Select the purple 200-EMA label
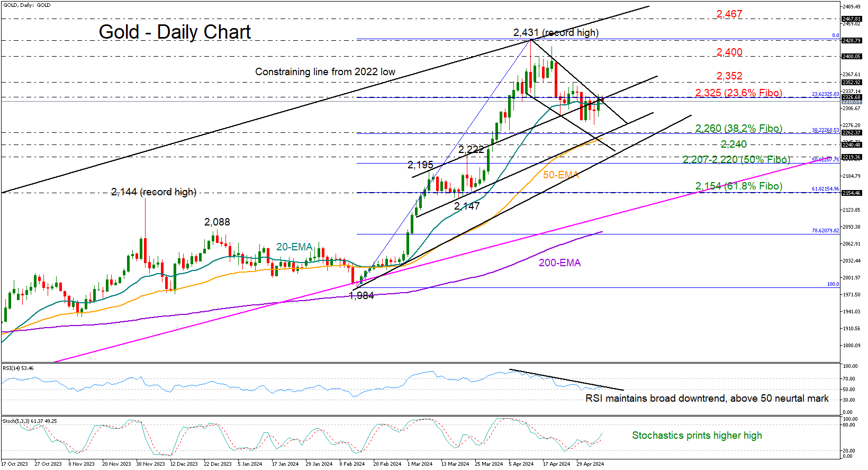This screenshot has width=868, height=470. (x=559, y=263)
